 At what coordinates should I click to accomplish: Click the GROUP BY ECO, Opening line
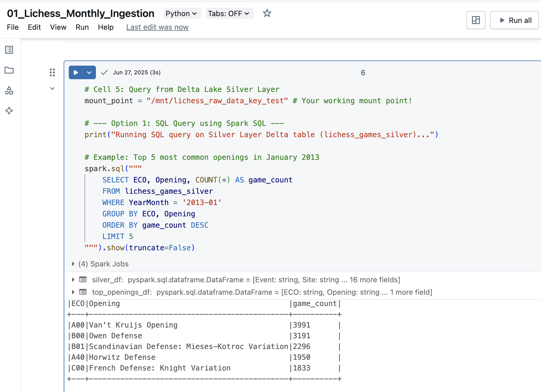pyautogui.click(x=149, y=214)
